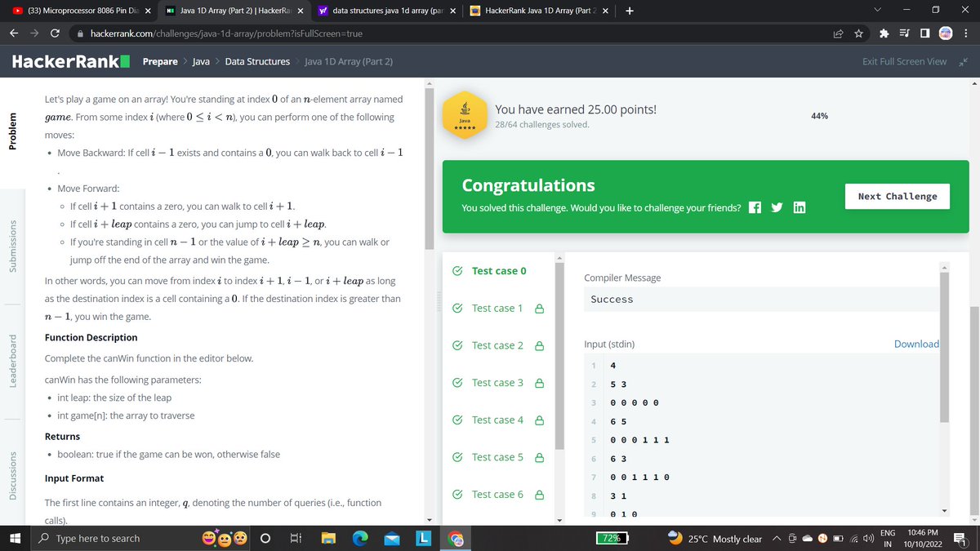980x551 pixels.
Task: Go to the Java breadcrumb
Action: tap(201, 61)
